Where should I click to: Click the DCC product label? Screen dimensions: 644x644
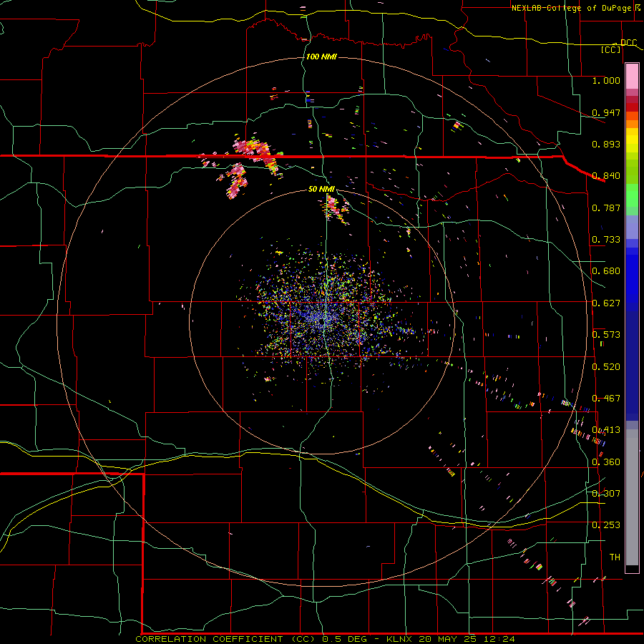(628, 43)
